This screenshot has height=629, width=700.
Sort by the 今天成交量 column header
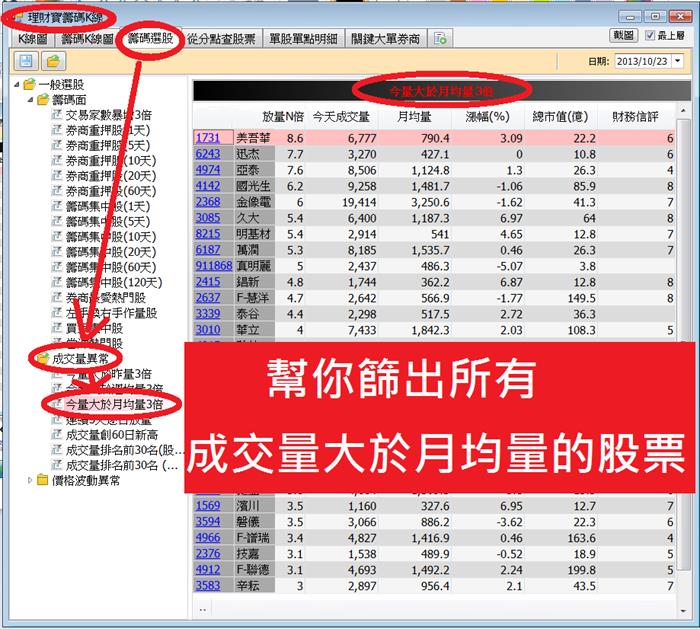tap(341, 117)
